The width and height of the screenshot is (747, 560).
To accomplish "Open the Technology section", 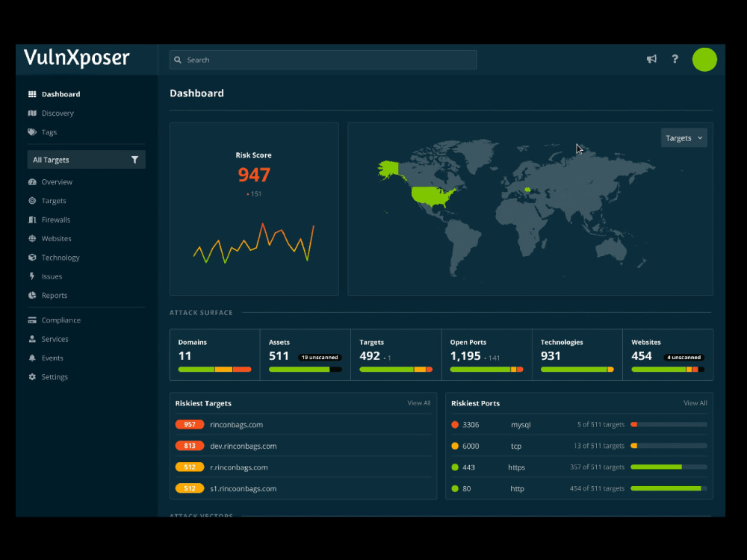I will 61,258.
